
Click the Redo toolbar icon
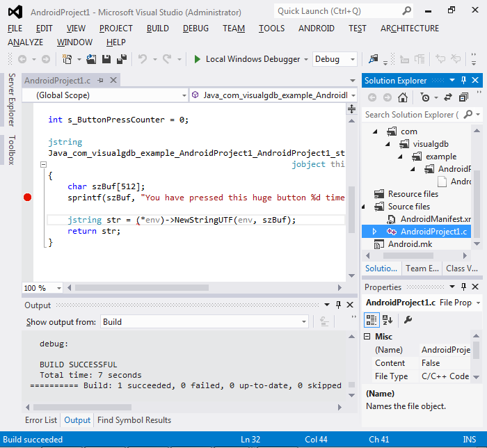tap(167, 59)
